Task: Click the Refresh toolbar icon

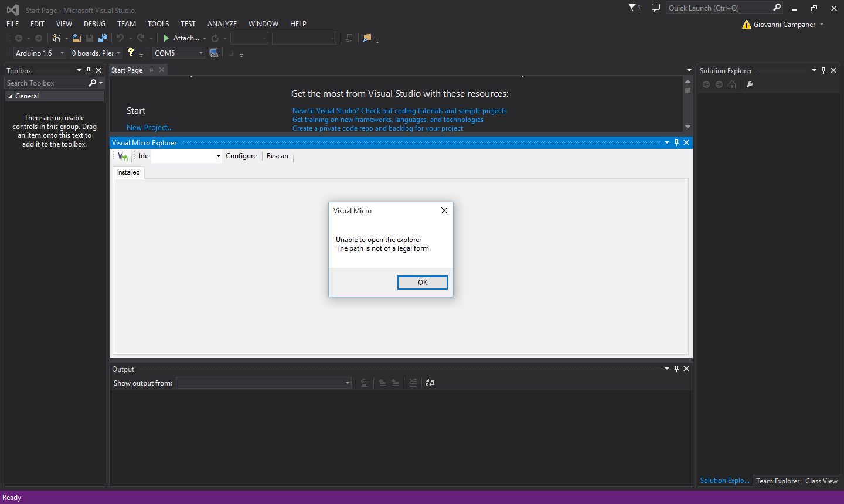Action: (215, 38)
